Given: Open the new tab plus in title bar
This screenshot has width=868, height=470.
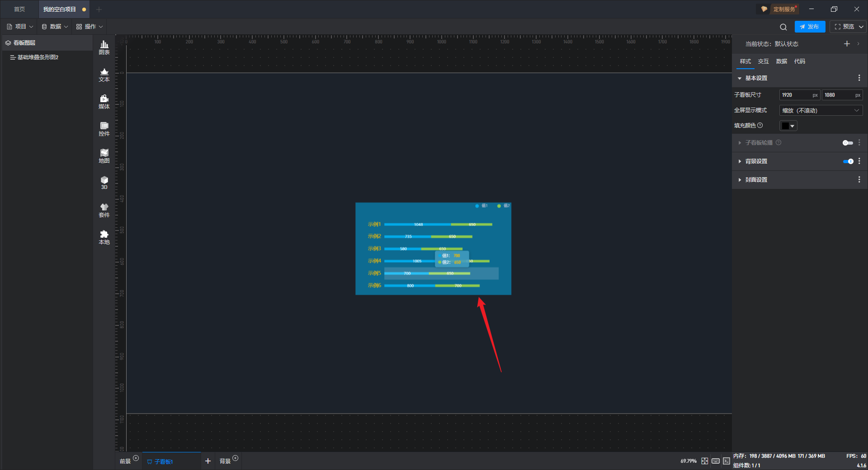Looking at the screenshot, I should 99,9.
